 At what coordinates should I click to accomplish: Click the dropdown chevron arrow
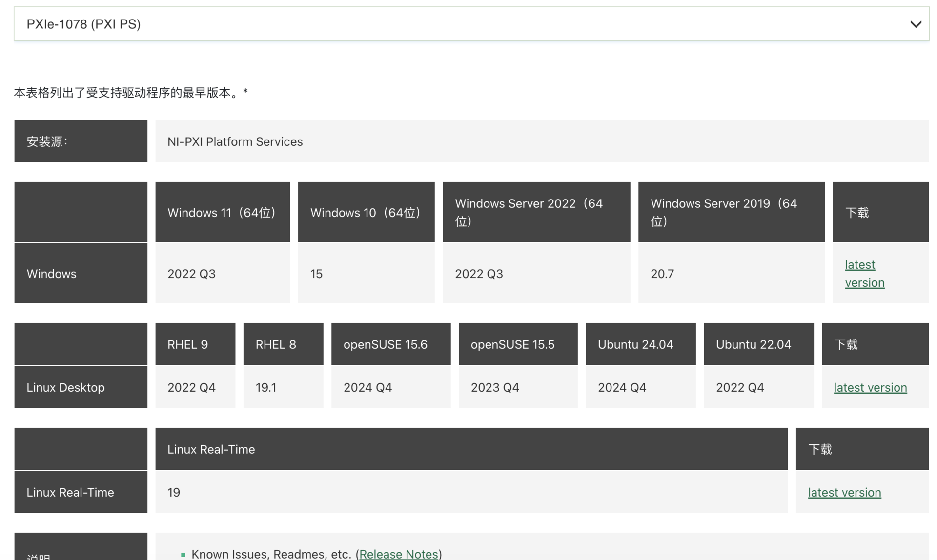coord(916,24)
